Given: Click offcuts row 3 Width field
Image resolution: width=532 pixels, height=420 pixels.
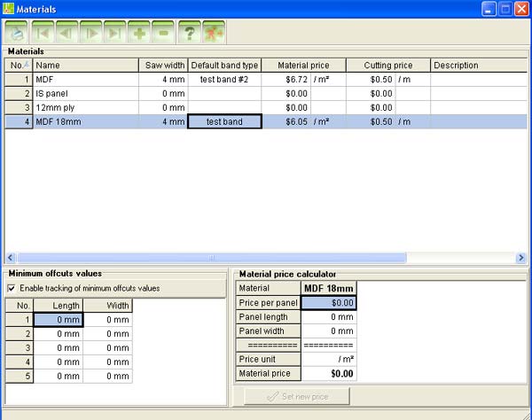Looking at the screenshot, I should coord(108,348).
